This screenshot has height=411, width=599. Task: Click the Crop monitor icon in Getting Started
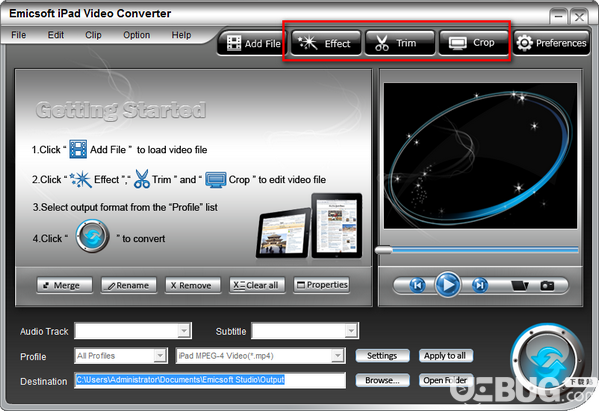(x=216, y=180)
